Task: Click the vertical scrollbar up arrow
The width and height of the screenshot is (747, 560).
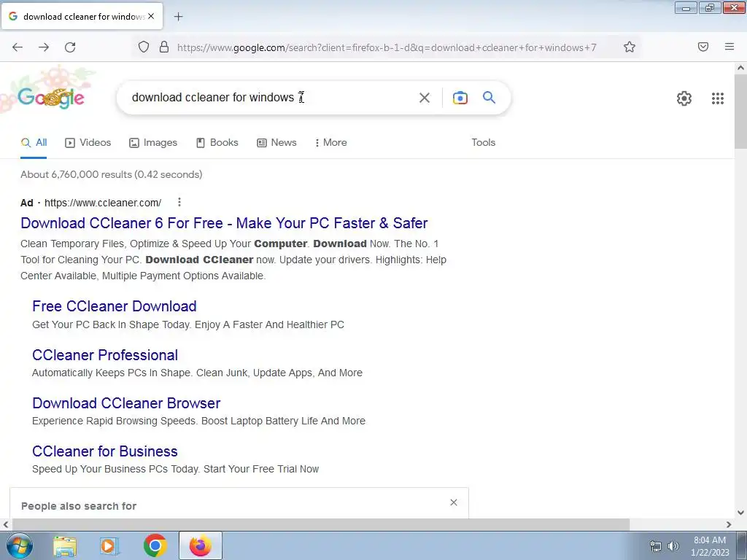Action: tap(741, 68)
